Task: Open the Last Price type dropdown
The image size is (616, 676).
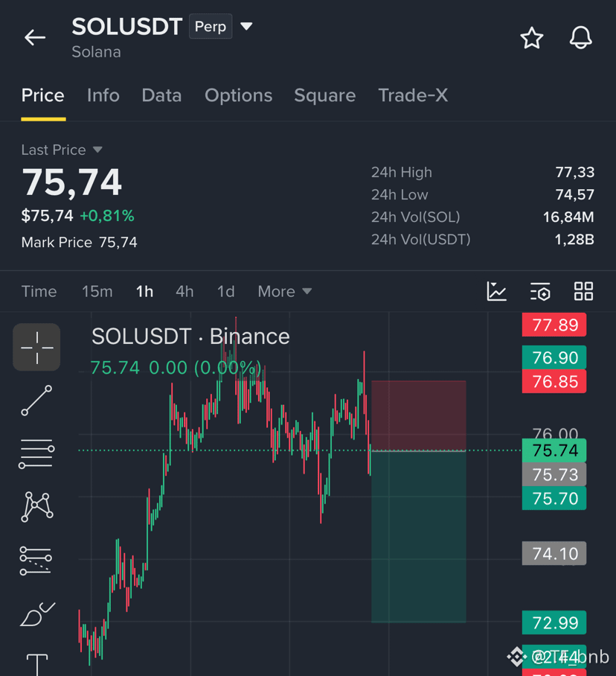Action: point(97,150)
